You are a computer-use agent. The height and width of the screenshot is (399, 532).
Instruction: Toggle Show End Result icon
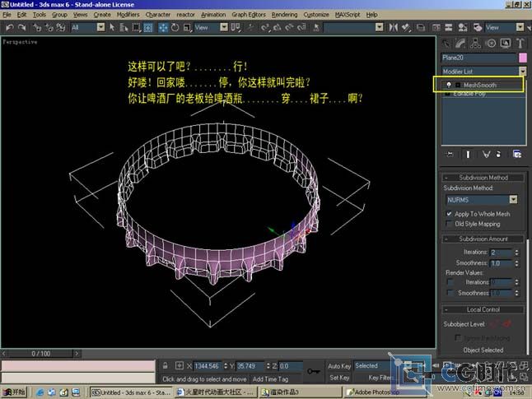[469, 155]
